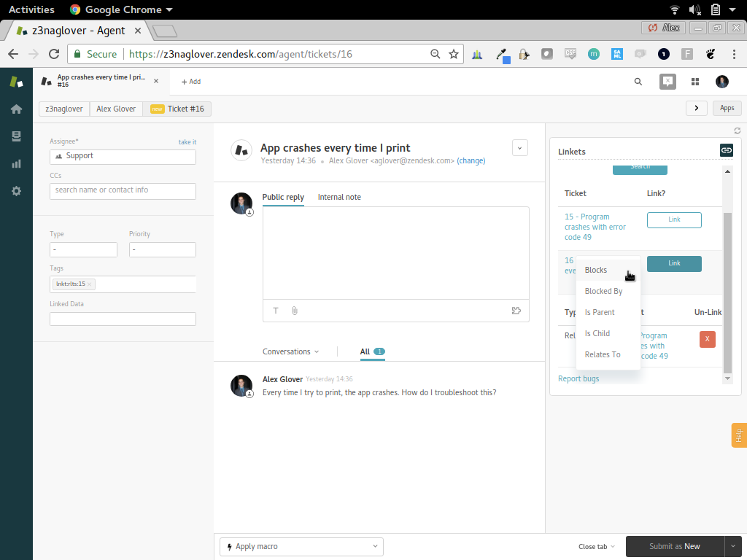
Task: Remove the lnkt:rlts:15 tag
Action: (x=90, y=284)
